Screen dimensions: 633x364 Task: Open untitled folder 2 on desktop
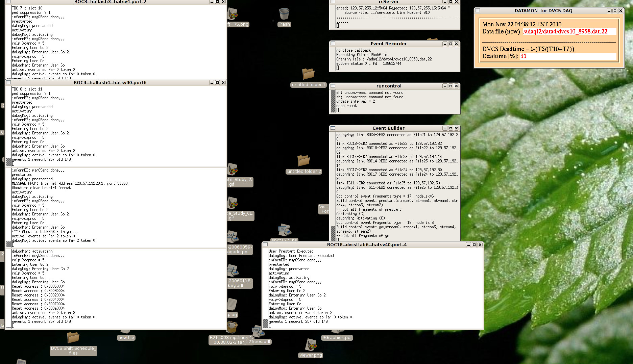pos(303,161)
